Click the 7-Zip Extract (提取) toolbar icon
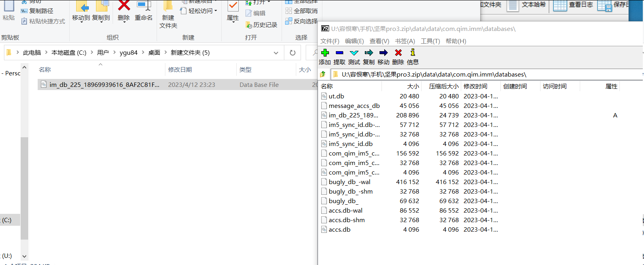The height and width of the screenshot is (265, 644). click(x=339, y=53)
